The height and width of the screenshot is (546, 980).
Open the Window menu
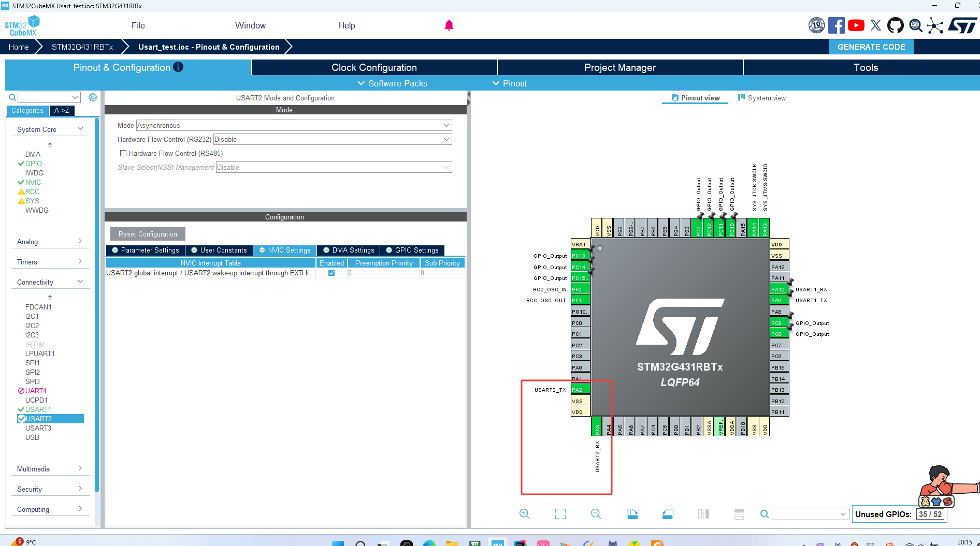click(250, 25)
